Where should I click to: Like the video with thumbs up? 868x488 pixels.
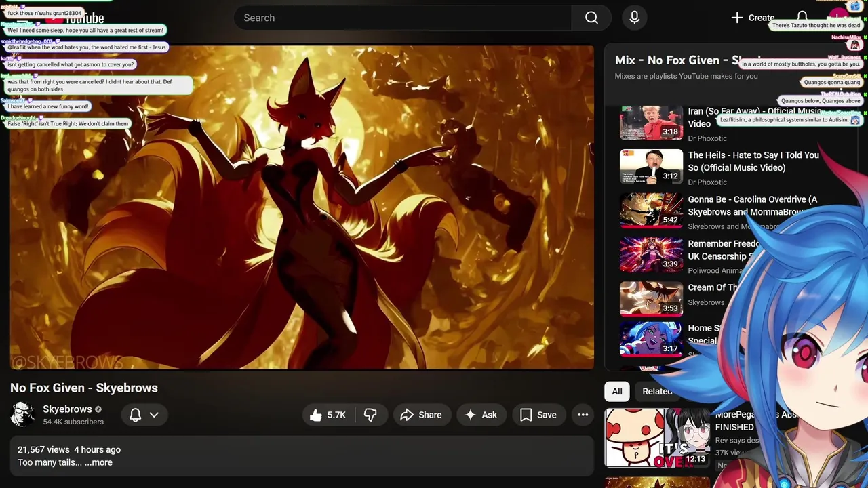pos(328,415)
